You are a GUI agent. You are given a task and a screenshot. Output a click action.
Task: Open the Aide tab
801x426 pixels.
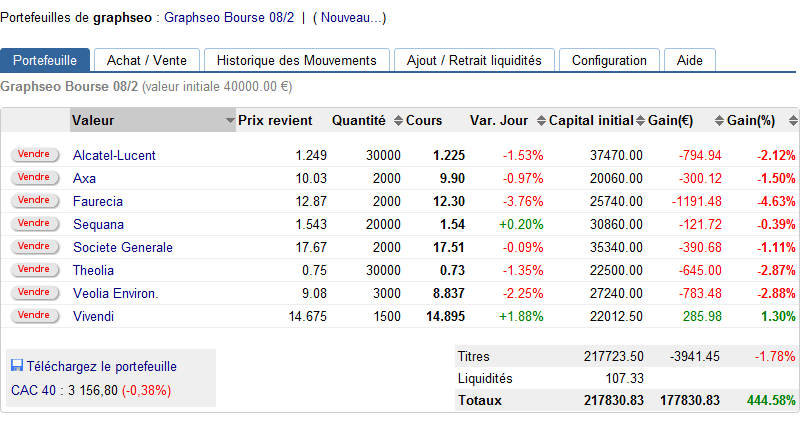689,60
